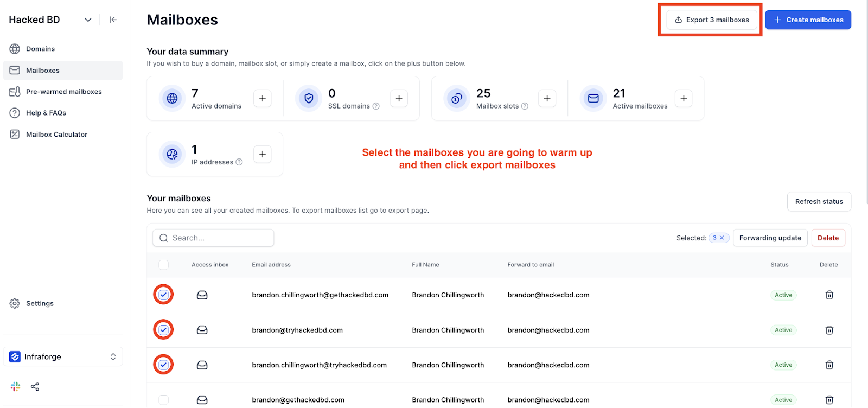Focus the mailbox Search field
868x408 pixels.
click(x=213, y=238)
